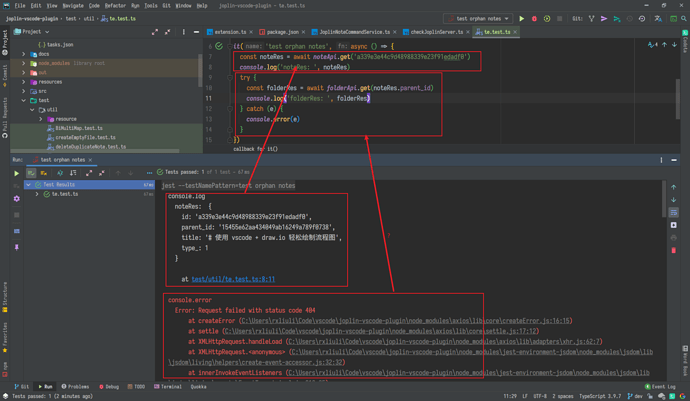Open createError.js:16:15 stack trace link
Viewport: 690px width, 401px height.
[x=405, y=321]
